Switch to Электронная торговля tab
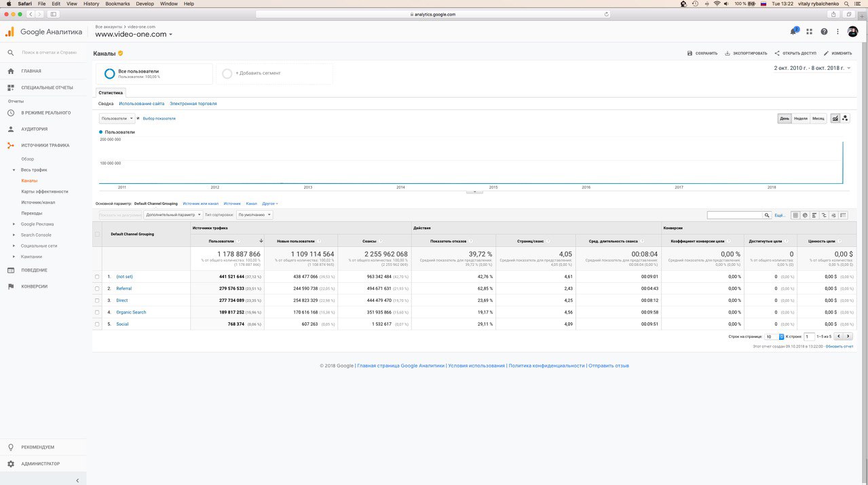The height and width of the screenshot is (485, 868). coord(193,104)
